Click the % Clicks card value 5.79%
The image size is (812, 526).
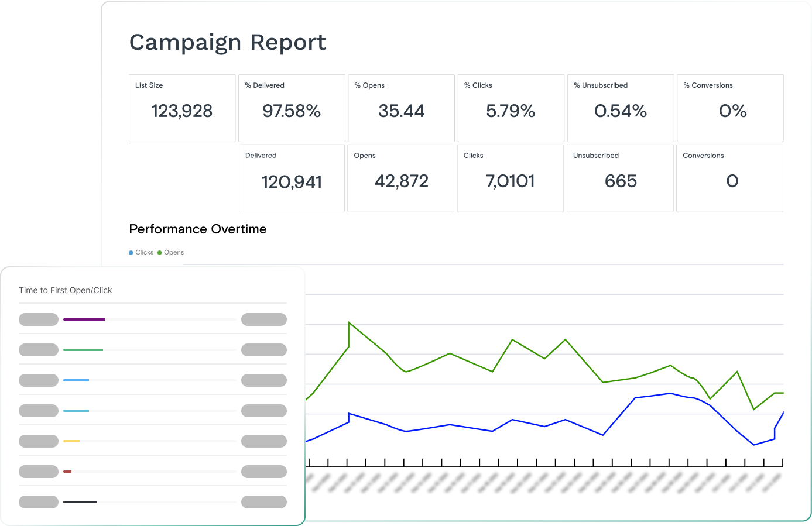point(511,111)
